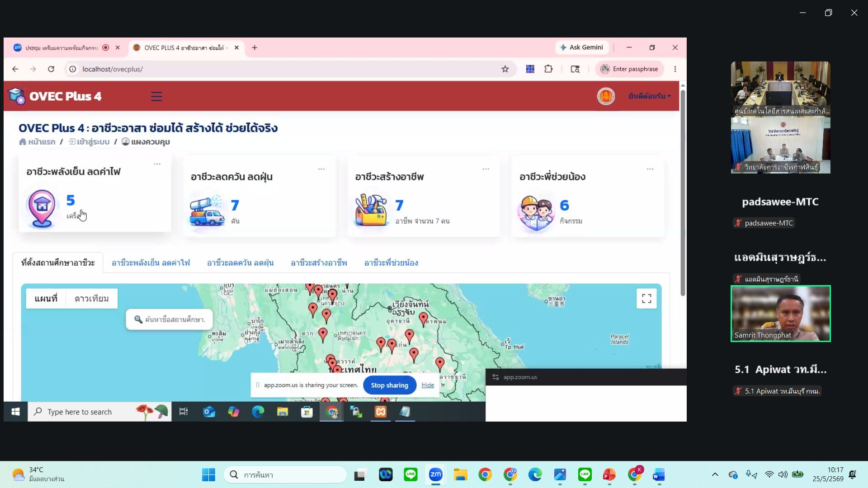Open File Explorer in the shared screen taskbar

point(283,412)
